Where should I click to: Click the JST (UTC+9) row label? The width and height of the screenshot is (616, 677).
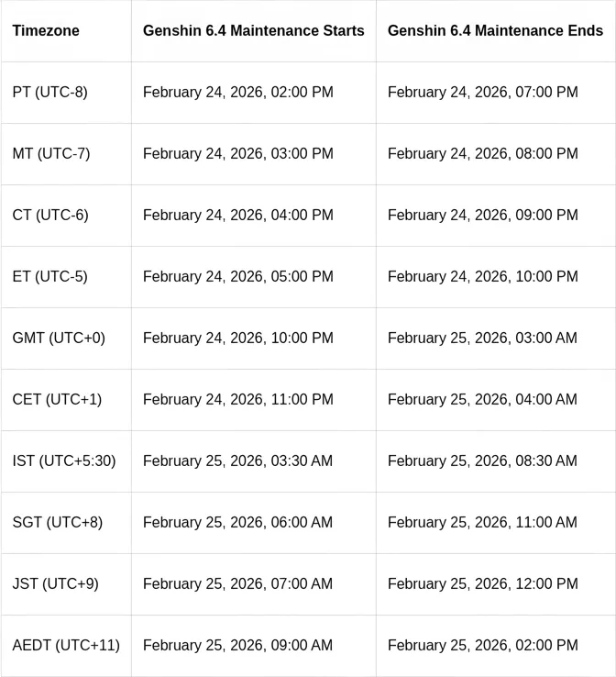coord(56,584)
